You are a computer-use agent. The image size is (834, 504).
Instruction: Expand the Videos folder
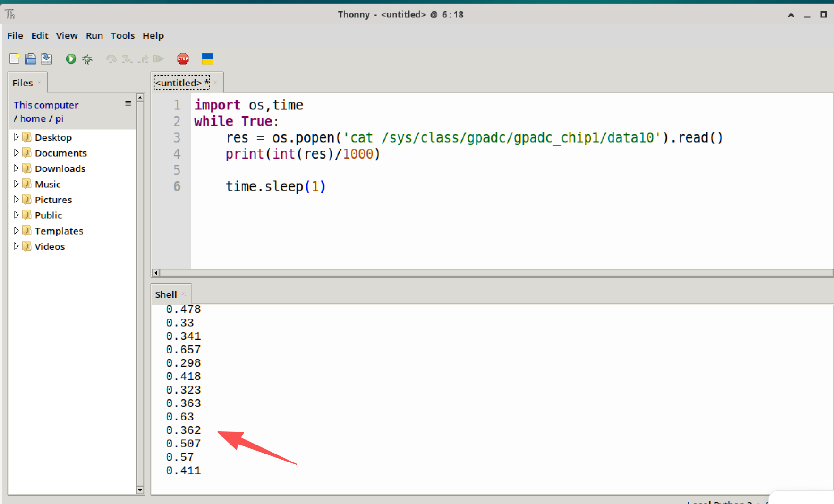tap(16, 246)
